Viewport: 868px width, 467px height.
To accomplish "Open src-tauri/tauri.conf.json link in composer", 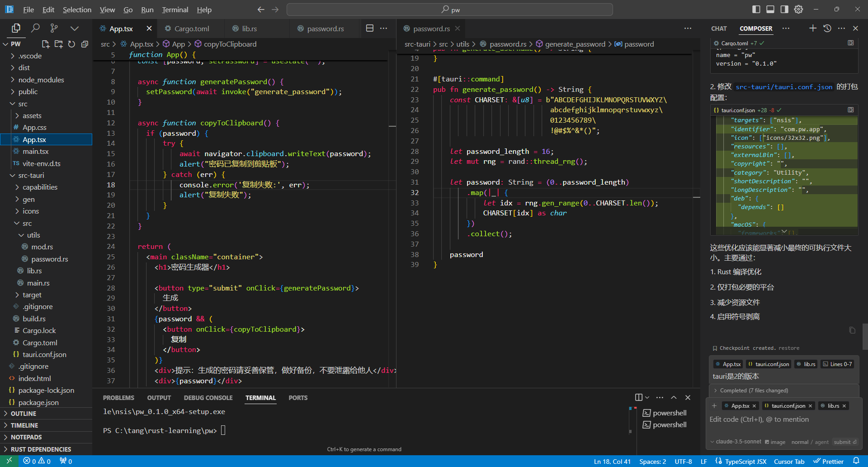I will [x=784, y=87].
